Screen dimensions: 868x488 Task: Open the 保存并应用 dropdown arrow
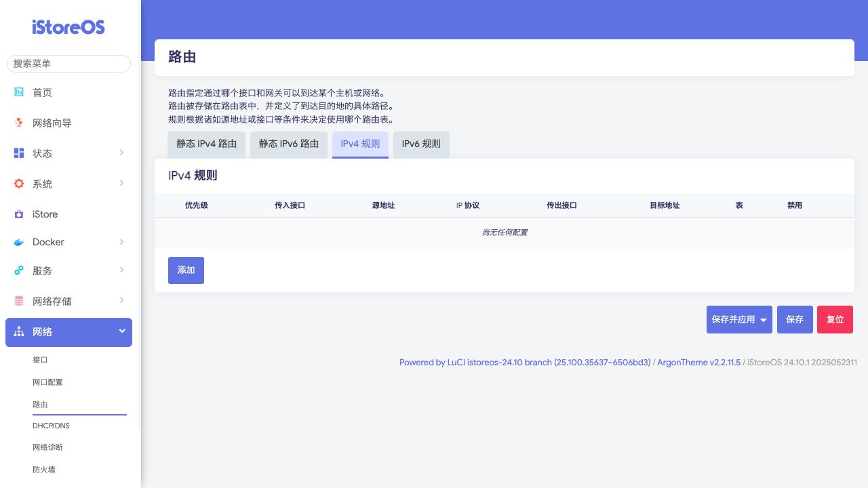(764, 320)
